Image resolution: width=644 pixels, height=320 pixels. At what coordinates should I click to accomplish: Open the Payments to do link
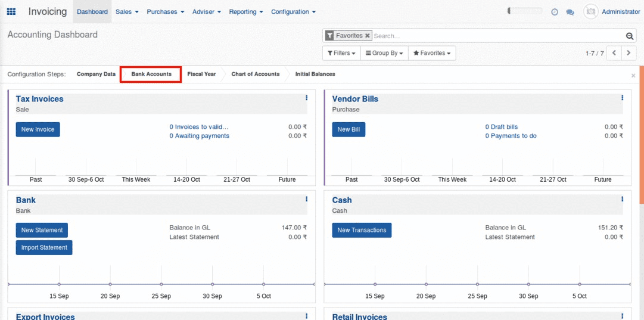[511, 136]
